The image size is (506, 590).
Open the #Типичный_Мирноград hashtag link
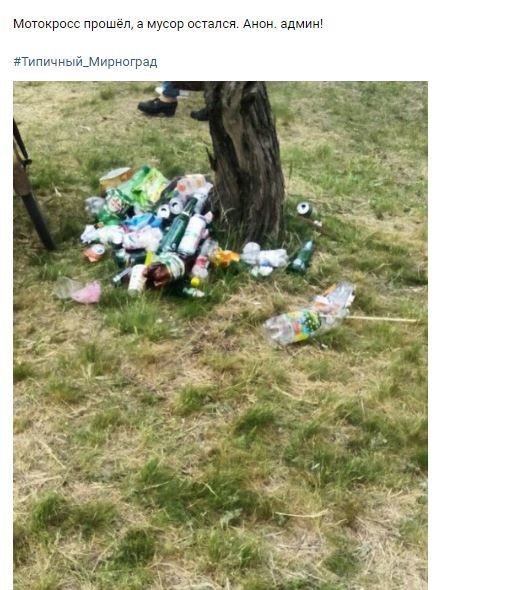coord(85,62)
